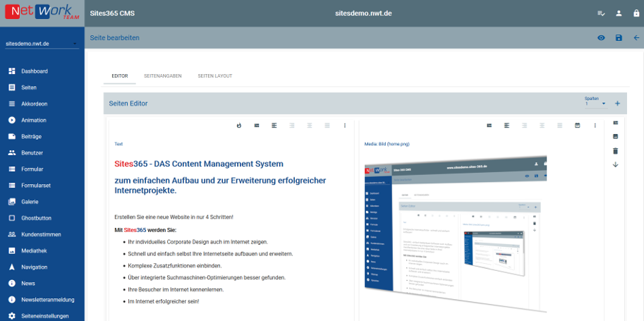This screenshot has height=321, width=644.
Task: Save the page with the floppy disk icon
Action: pos(619,38)
